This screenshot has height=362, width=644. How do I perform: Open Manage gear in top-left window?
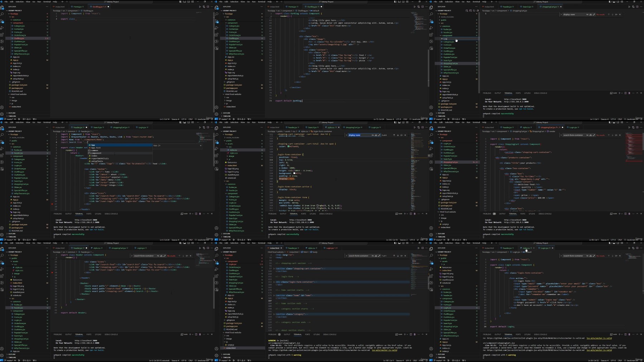click(x=2, y=114)
